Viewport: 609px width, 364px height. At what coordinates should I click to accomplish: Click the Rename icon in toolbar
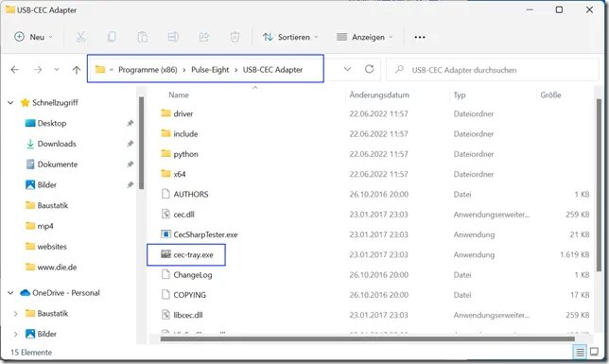click(x=173, y=37)
